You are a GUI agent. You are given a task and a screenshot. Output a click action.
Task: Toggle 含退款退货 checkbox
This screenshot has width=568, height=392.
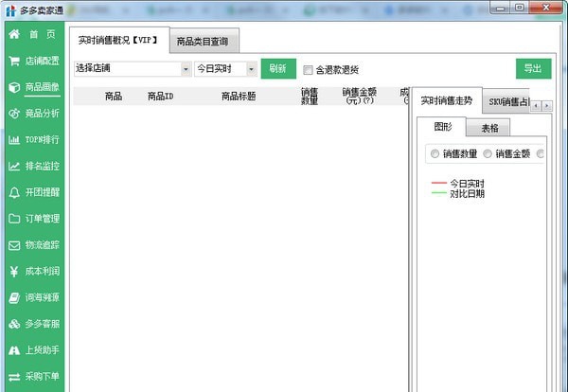pos(308,70)
